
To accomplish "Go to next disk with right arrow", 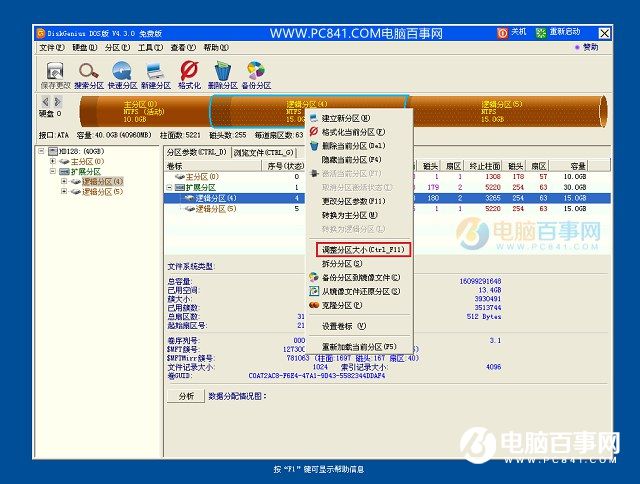I will click(x=58, y=101).
